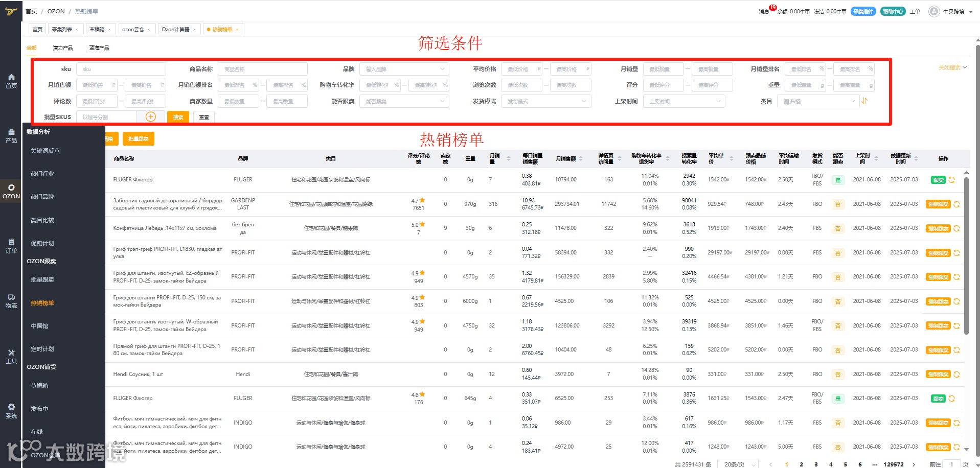The height and width of the screenshot is (468, 980).
Task: Click the user avatar icon at top right
Action: [934, 11]
